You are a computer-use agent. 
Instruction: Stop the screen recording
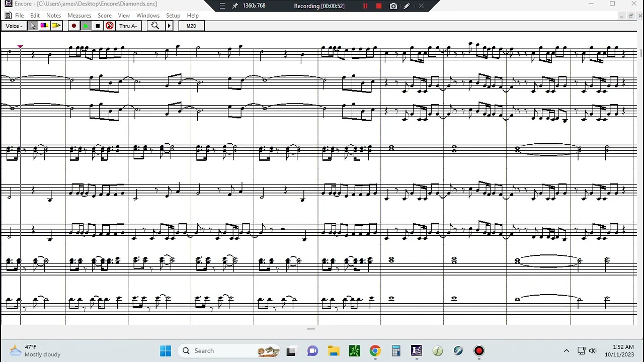(x=379, y=6)
